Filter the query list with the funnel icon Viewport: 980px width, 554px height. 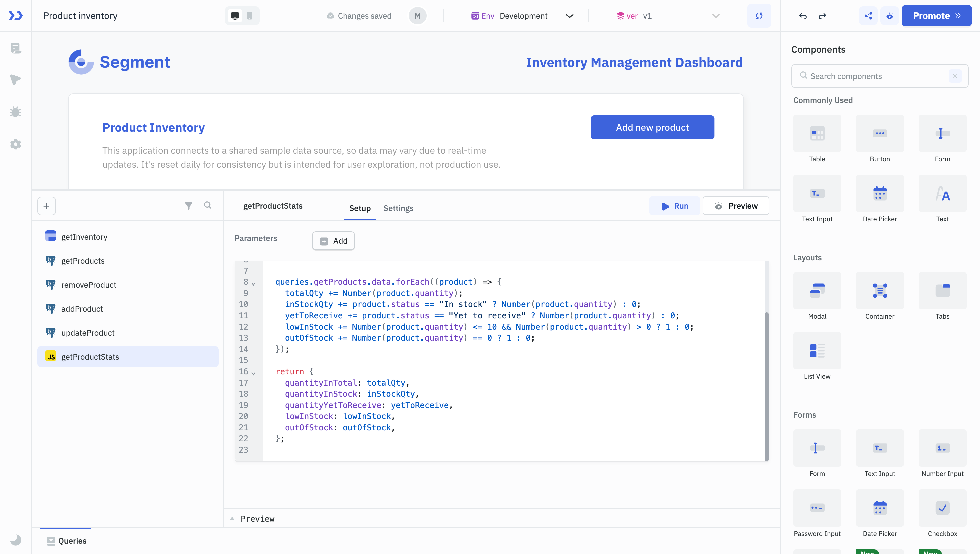click(x=189, y=205)
